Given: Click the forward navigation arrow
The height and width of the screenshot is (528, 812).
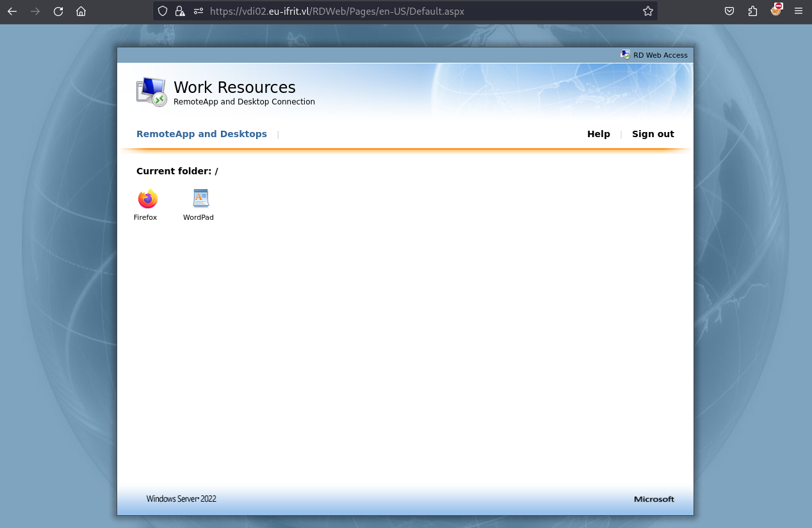Looking at the screenshot, I should [x=35, y=11].
